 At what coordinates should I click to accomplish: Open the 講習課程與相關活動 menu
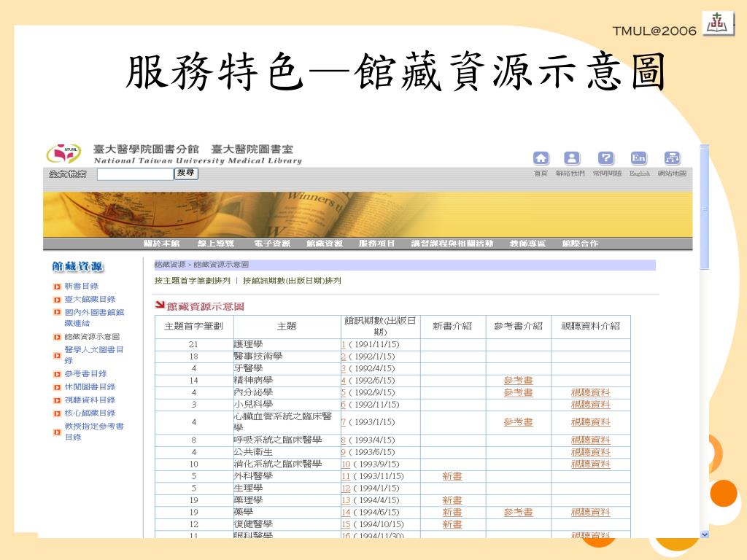click(452, 244)
